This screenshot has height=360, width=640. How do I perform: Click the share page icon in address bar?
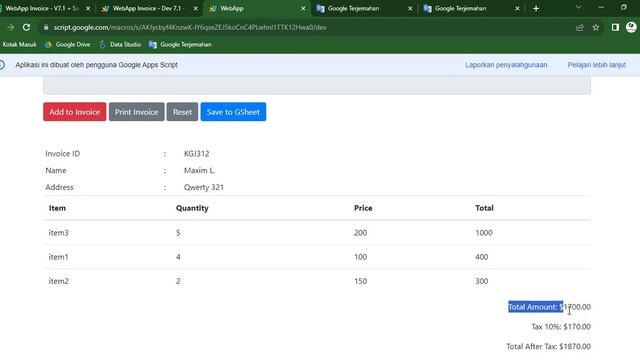click(x=580, y=27)
